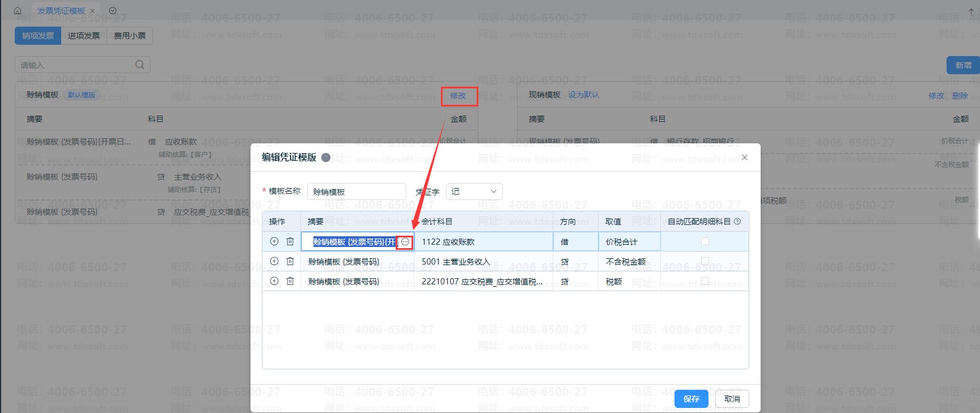Toggle auto-match checkbox for 5001 主营业务收入
The width and height of the screenshot is (980, 413).
[705, 261]
